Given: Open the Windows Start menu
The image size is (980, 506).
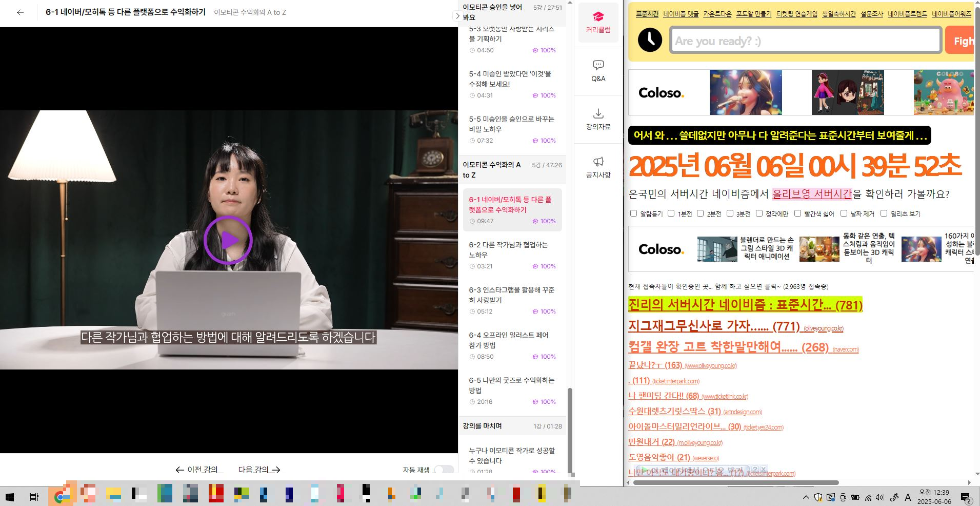Looking at the screenshot, I should tap(10, 497).
